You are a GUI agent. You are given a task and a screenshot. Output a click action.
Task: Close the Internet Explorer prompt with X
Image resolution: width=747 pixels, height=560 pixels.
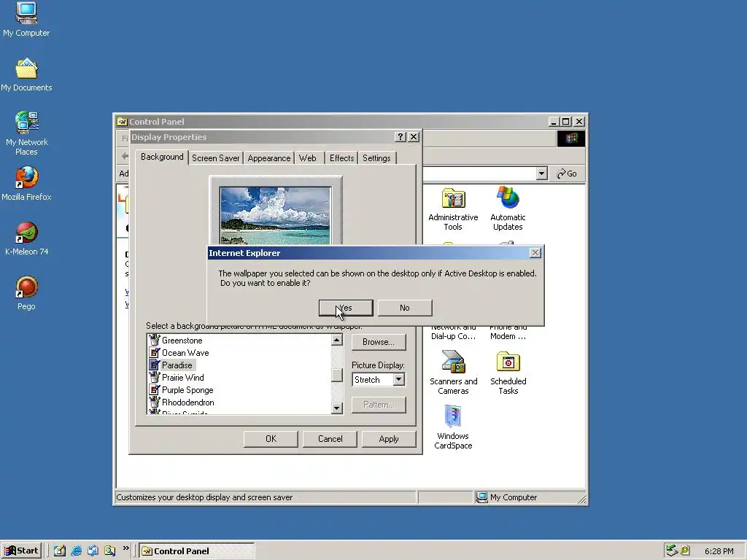click(x=535, y=253)
